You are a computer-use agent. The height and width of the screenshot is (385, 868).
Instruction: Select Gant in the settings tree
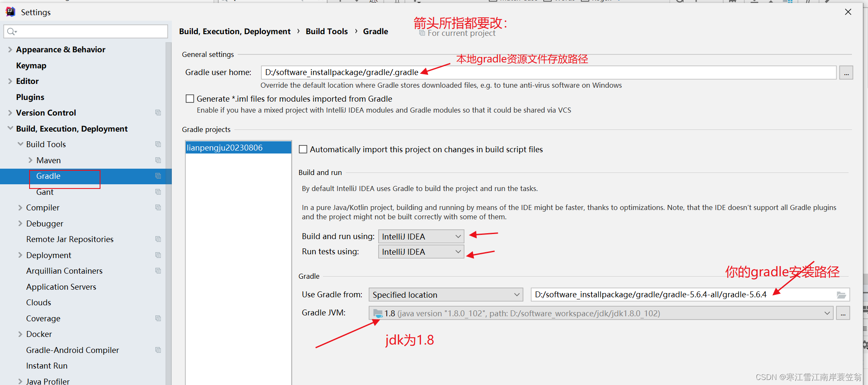(x=45, y=192)
